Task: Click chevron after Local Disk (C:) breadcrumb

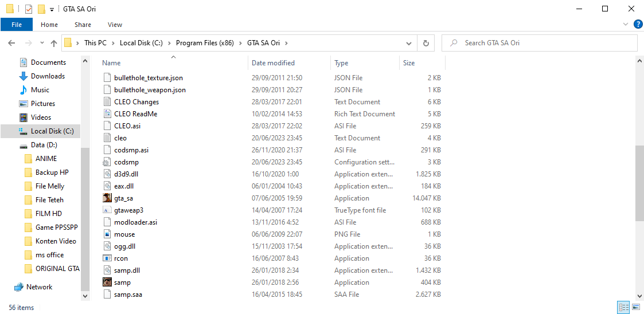Action: tap(169, 42)
